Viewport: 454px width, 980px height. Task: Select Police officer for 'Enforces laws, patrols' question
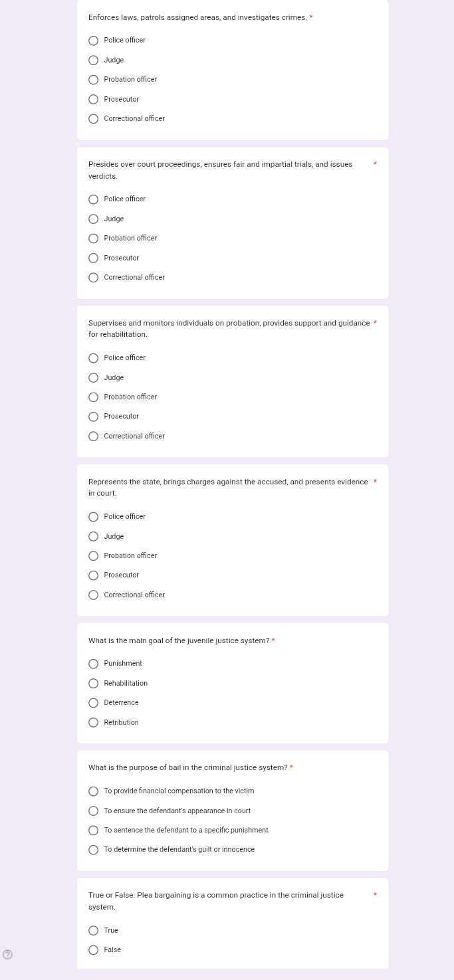[x=94, y=41]
